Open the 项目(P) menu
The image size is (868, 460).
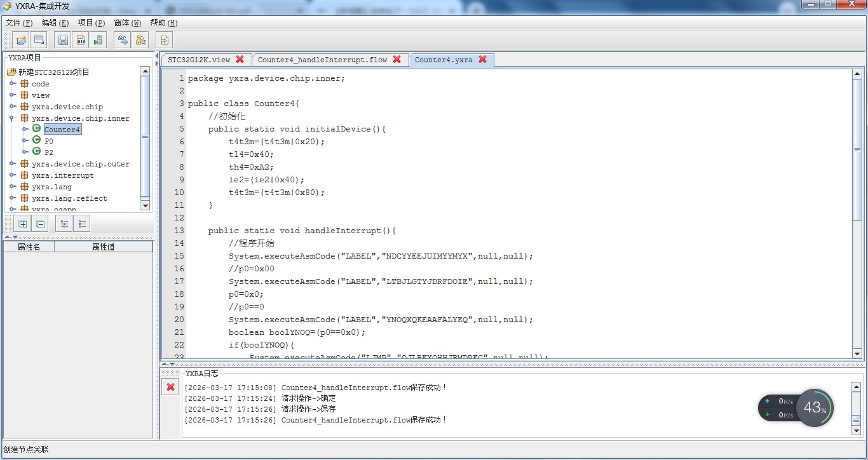tap(92, 23)
